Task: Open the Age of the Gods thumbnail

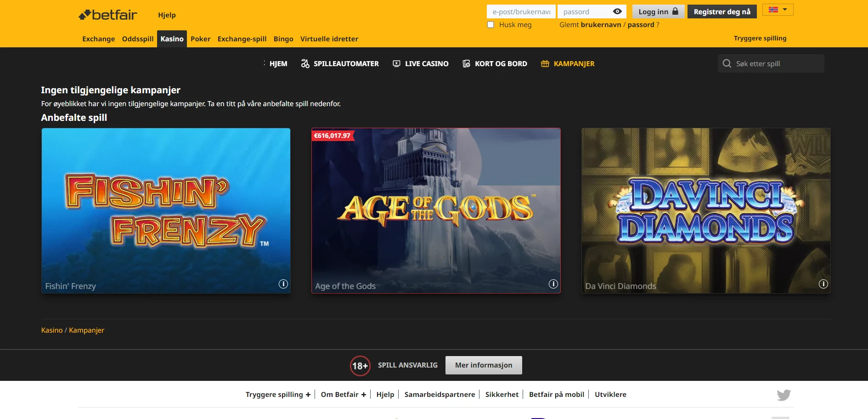Action: pyautogui.click(x=436, y=210)
